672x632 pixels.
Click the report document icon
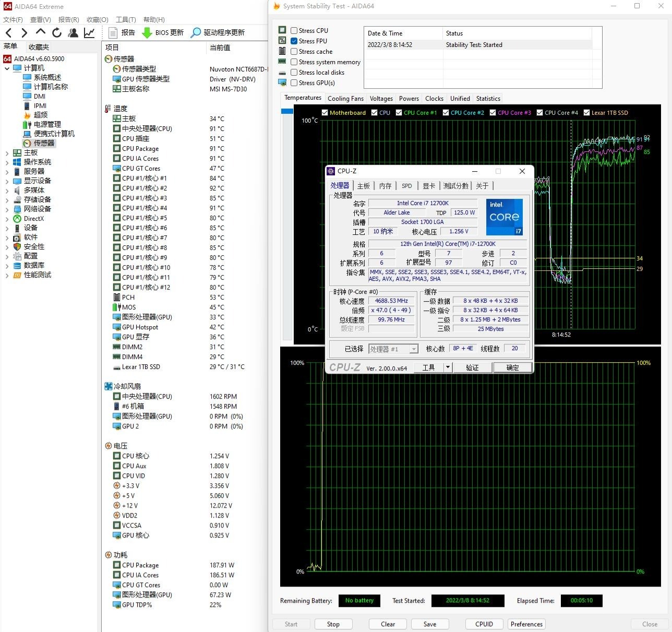click(113, 33)
